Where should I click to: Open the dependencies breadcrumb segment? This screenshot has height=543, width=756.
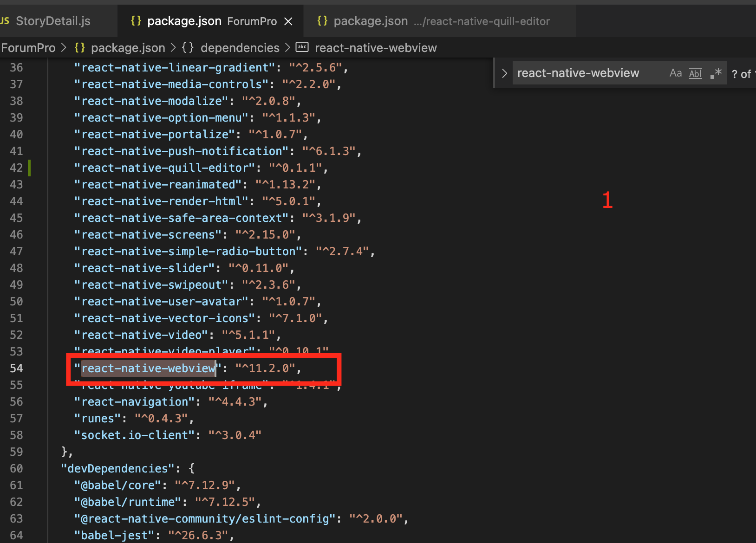[240, 48]
